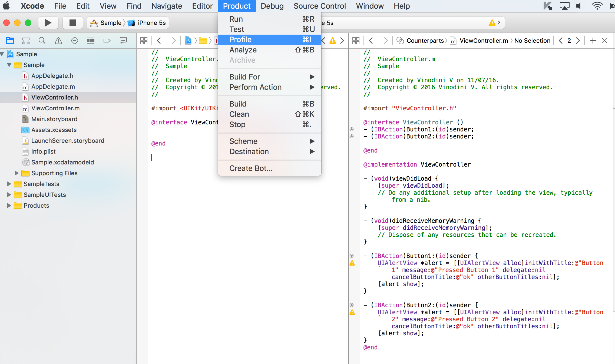This screenshot has height=364, width=615.
Task: Open the Project navigator
Action: pyautogui.click(x=10, y=41)
